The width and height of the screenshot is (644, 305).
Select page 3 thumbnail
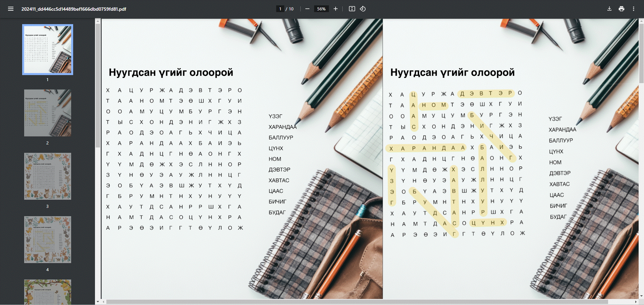[48, 176]
